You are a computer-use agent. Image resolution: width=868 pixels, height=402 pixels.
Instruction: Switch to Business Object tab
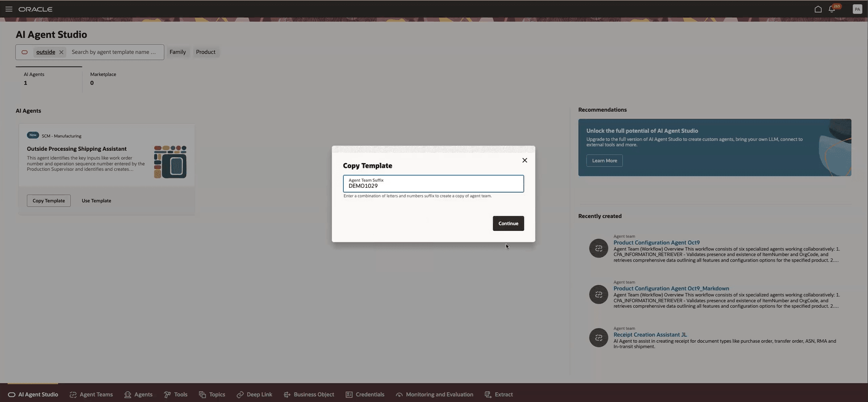pyautogui.click(x=309, y=394)
